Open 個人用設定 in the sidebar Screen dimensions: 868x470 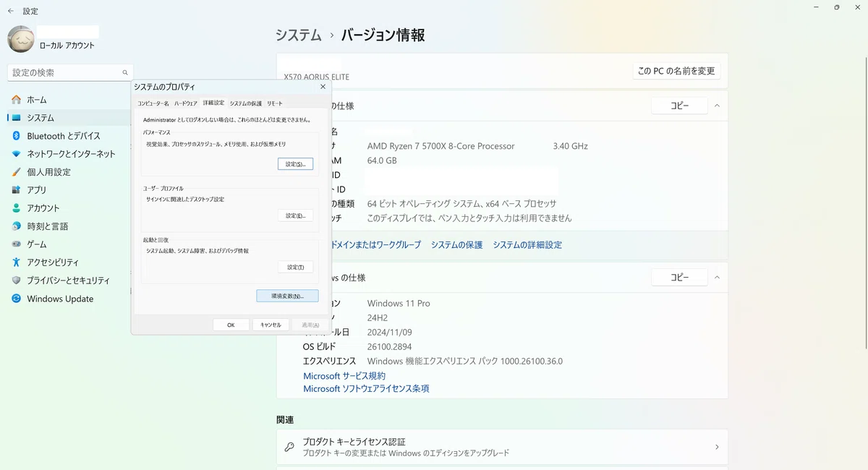[69, 172]
